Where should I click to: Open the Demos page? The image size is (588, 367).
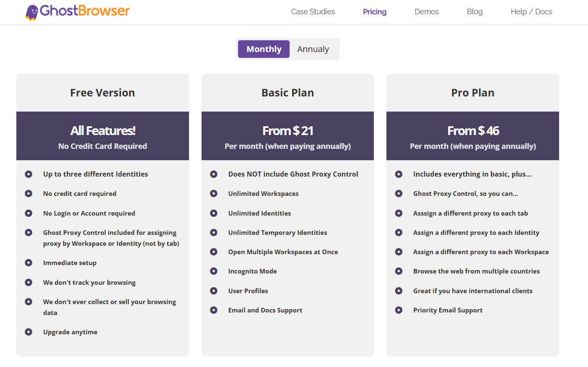[427, 12]
